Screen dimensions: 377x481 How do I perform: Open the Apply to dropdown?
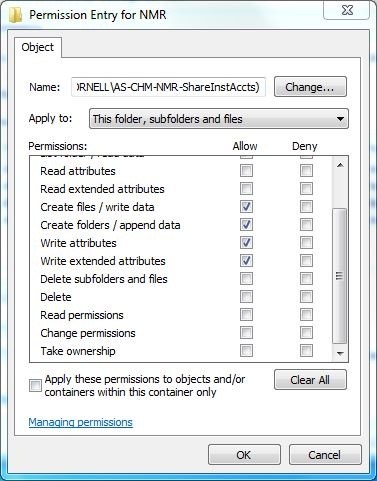pos(219,119)
